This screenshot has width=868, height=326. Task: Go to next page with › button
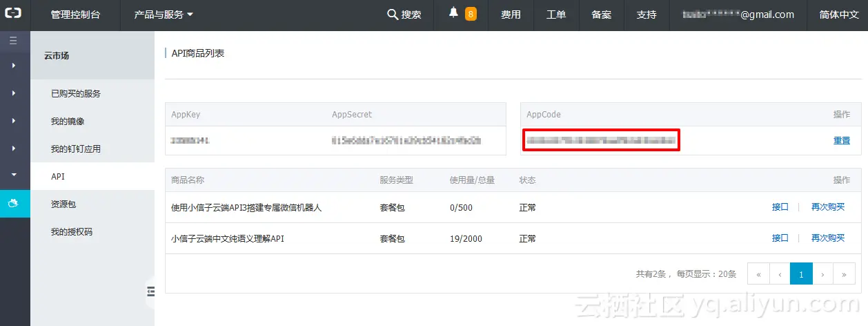pyautogui.click(x=822, y=274)
